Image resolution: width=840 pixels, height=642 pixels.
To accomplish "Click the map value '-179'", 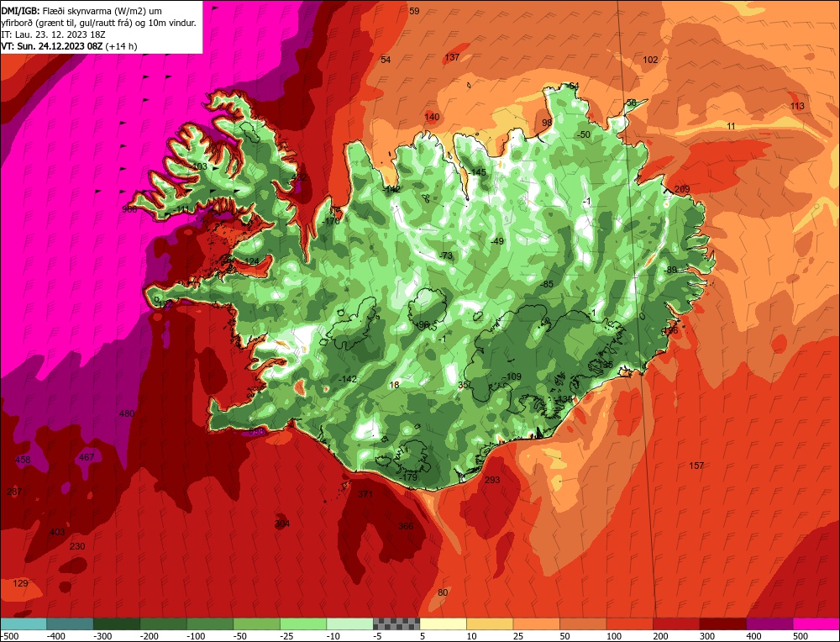I will tap(407, 477).
